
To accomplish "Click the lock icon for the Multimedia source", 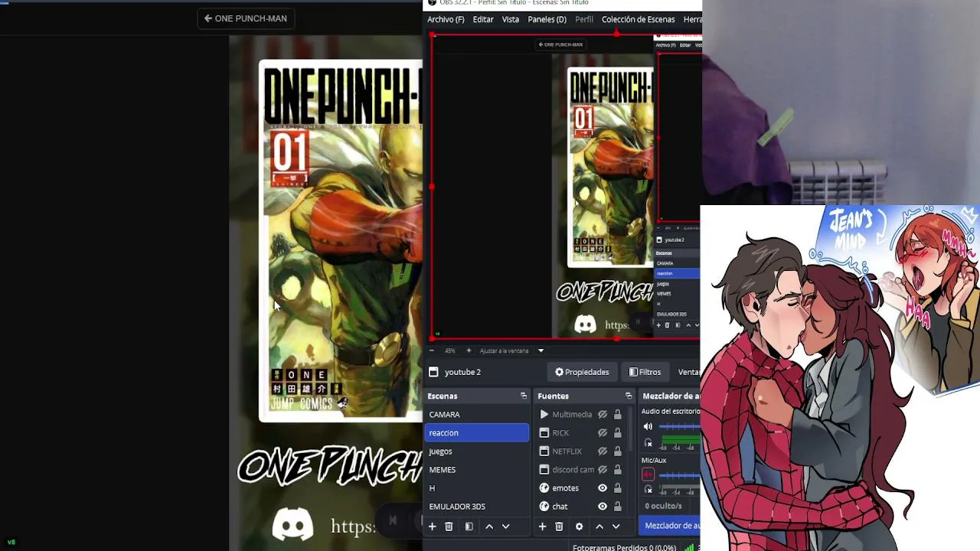I will [617, 414].
